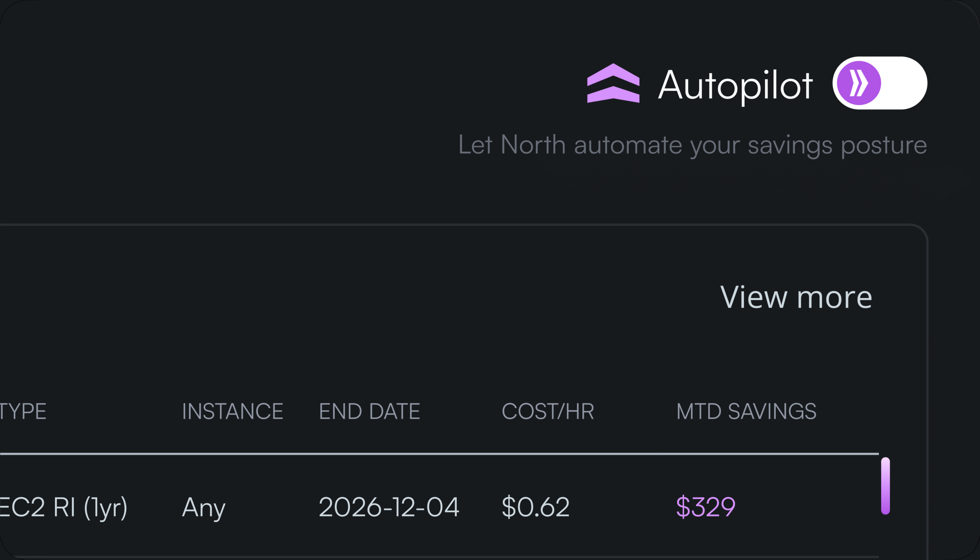Click the purple Autopilot double-chevron logo
The height and width of the screenshot is (560, 980).
[613, 83]
